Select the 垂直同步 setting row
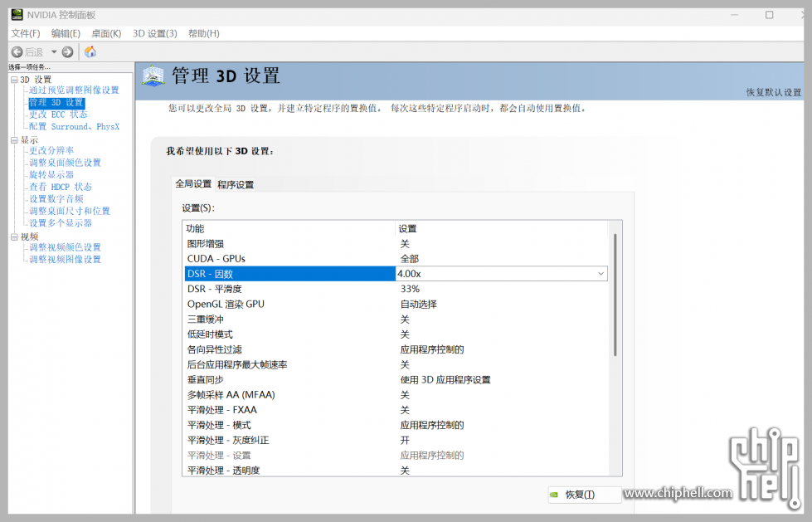 tap(396, 379)
